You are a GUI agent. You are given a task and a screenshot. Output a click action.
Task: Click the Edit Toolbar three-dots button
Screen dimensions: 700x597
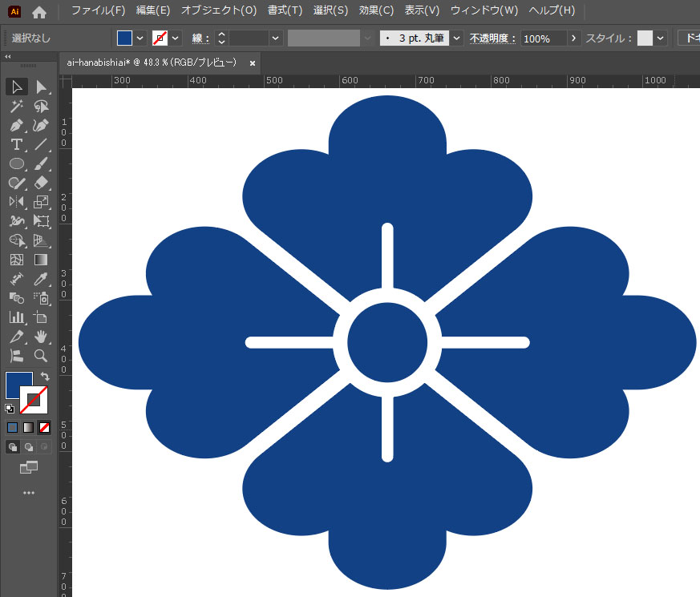(29, 492)
